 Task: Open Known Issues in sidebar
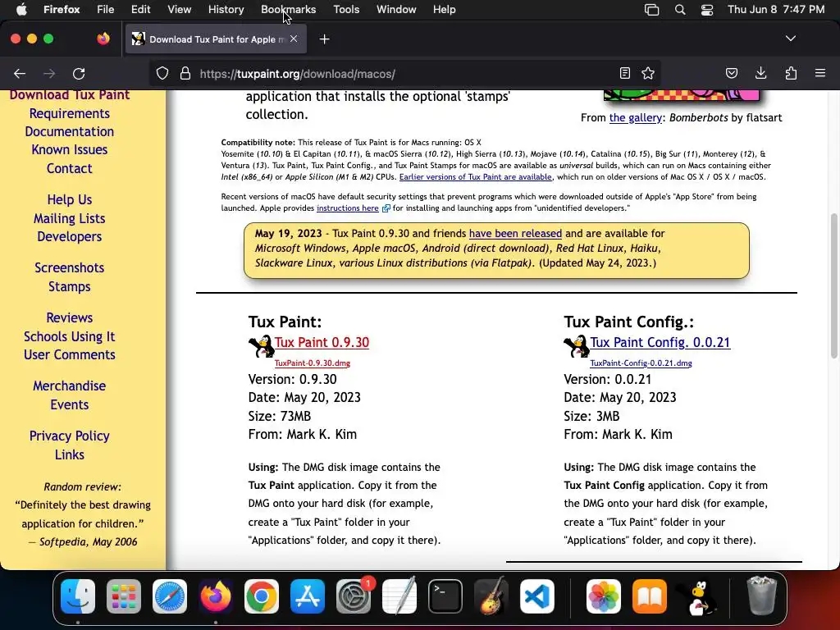70,150
